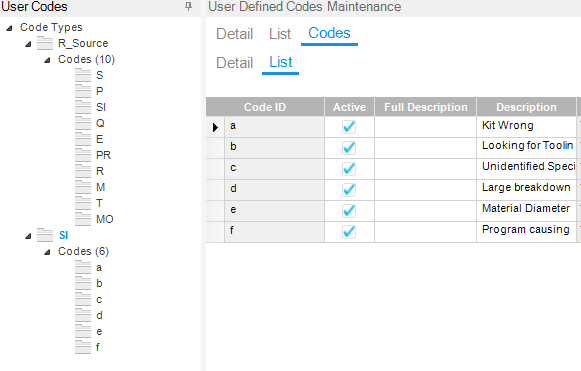Select code e in the tree
The width and height of the screenshot is (581, 371).
coord(99,331)
